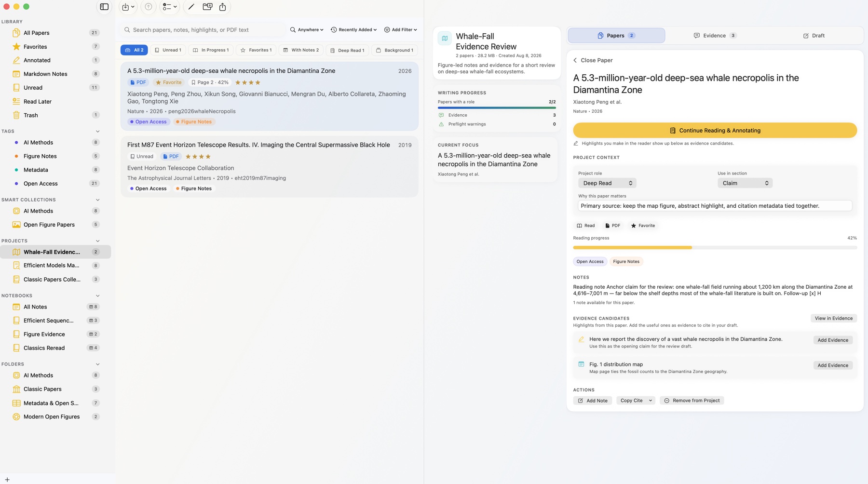Screen dimensions: 868x484
Task: Toggle the Favorites 1 filter chip
Action: [256, 50]
